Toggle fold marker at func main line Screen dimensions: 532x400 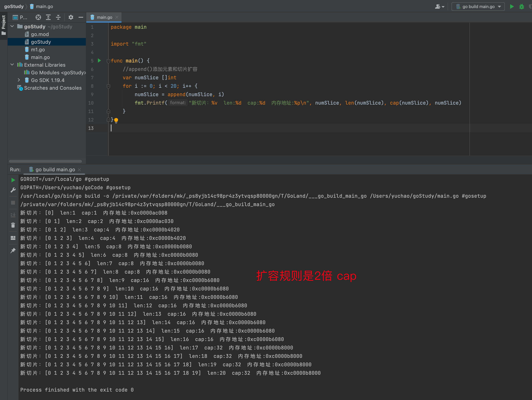(108, 61)
